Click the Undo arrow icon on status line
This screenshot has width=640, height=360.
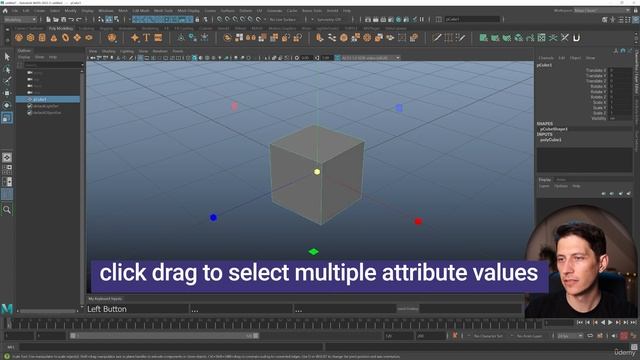(71, 19)
